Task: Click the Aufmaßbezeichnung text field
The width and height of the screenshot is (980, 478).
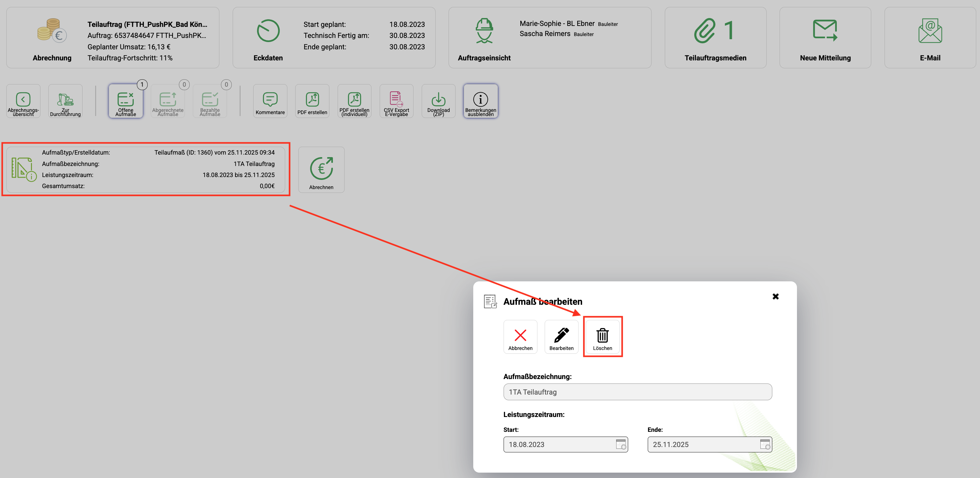Action: click(x=637, y=392)
